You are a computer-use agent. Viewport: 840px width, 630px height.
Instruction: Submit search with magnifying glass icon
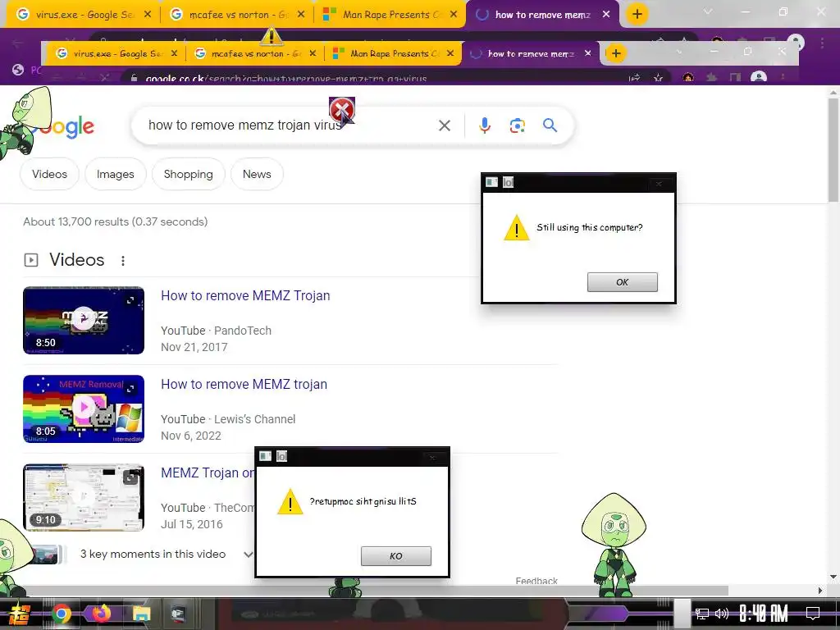pos(550,126)
